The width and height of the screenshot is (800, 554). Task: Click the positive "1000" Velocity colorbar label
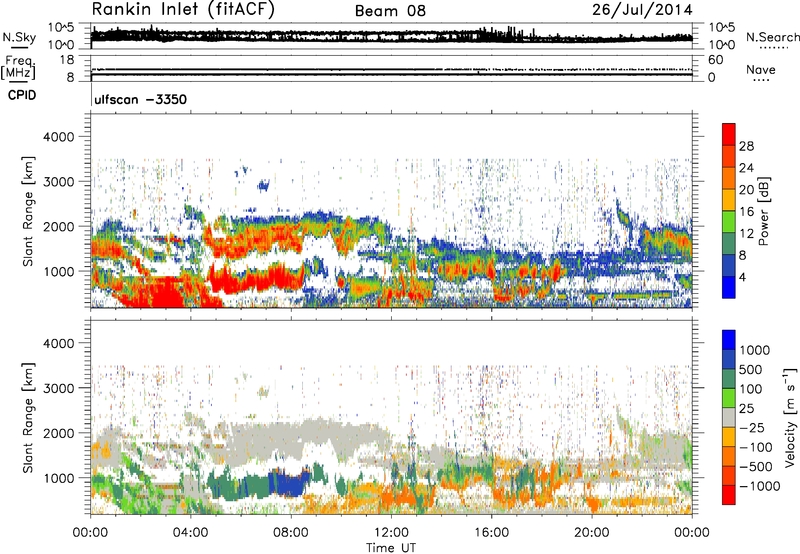click(755, 350)
